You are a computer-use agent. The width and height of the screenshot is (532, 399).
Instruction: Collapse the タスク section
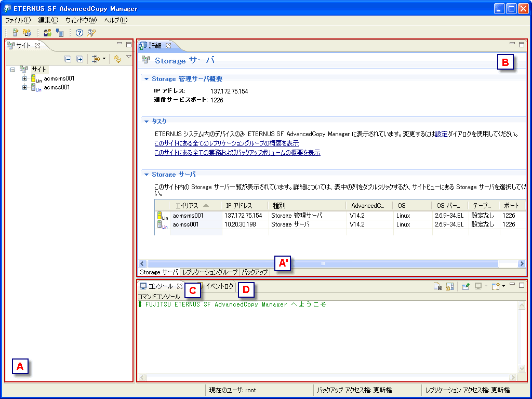pyautogui.click(x=147, y=122)
